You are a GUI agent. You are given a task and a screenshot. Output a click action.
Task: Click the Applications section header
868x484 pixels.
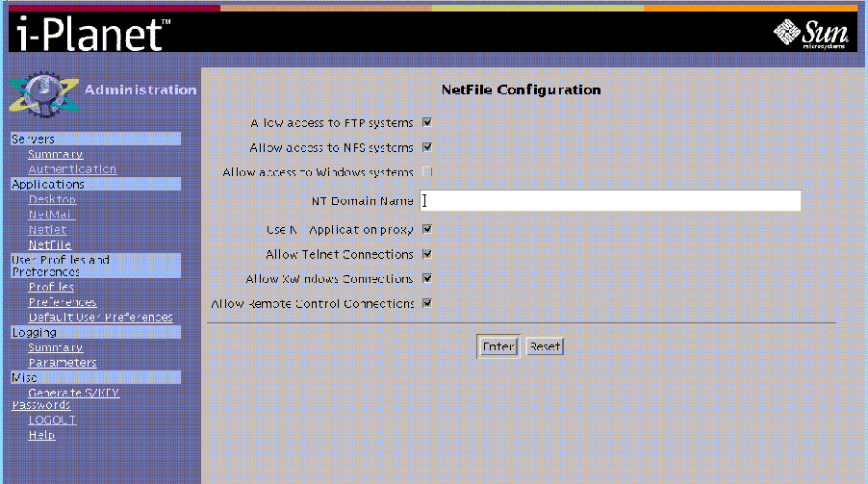[x=96, y=184]
